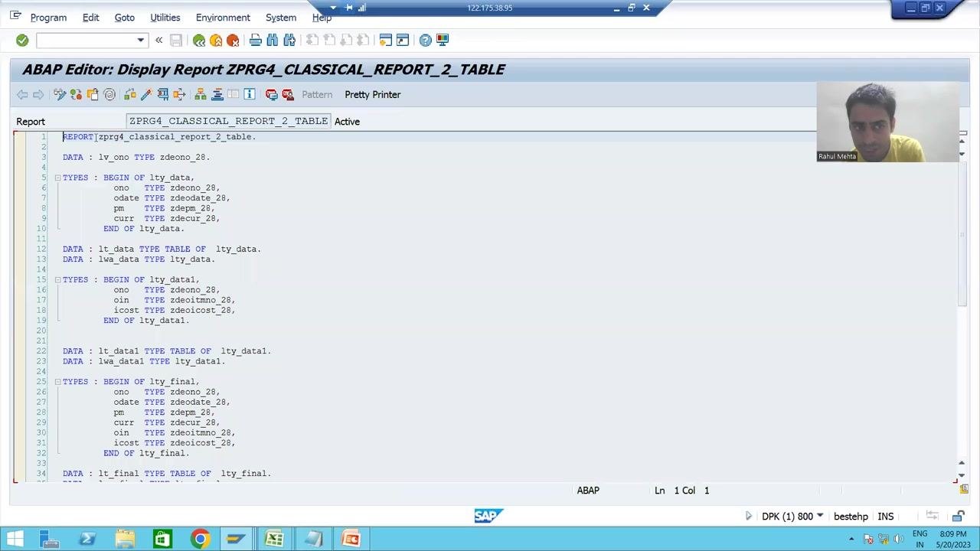Collapse the command field with the double-chevron
980x551 pixels.
[x=158, y=40]
